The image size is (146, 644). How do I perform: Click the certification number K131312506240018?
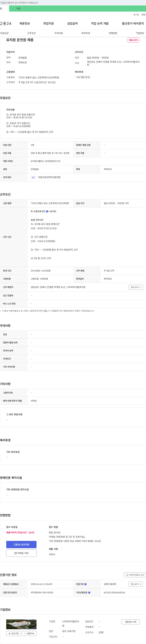coord(114,592)
